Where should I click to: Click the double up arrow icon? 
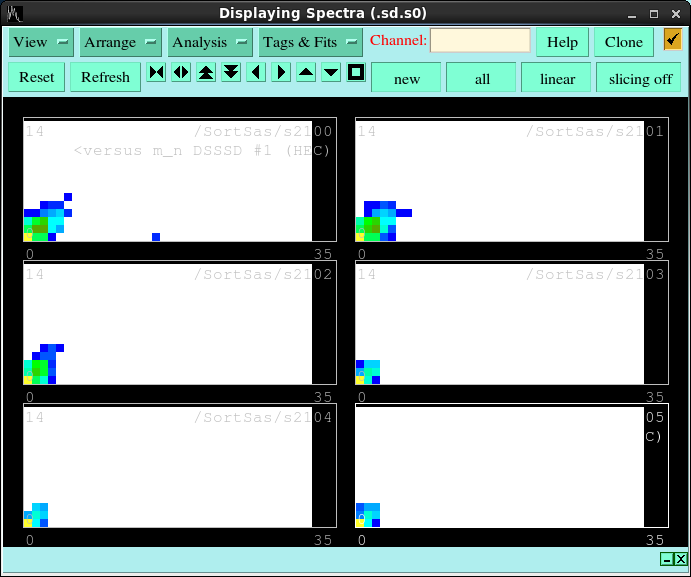click(206, 72)
